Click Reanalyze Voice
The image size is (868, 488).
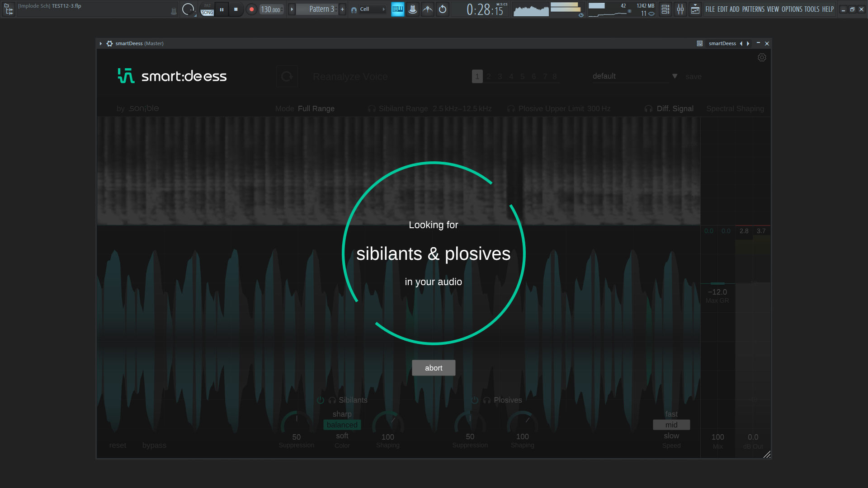[x=350, y=77]
